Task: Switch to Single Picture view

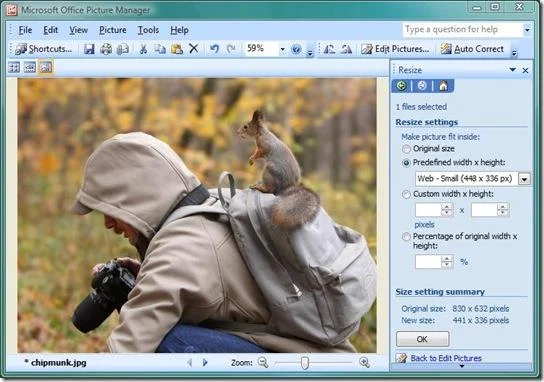Action: pos(46,67)
